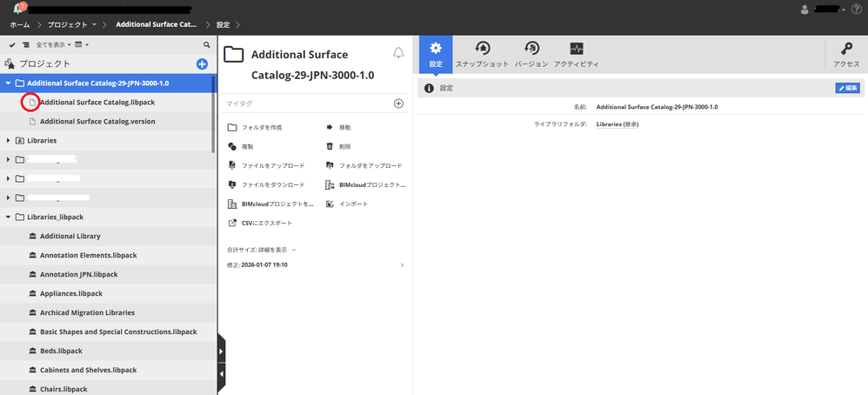Switch to the バージョン tab
Image resolution: width=868 pixels, height=395 pixels.
(531, 54)
